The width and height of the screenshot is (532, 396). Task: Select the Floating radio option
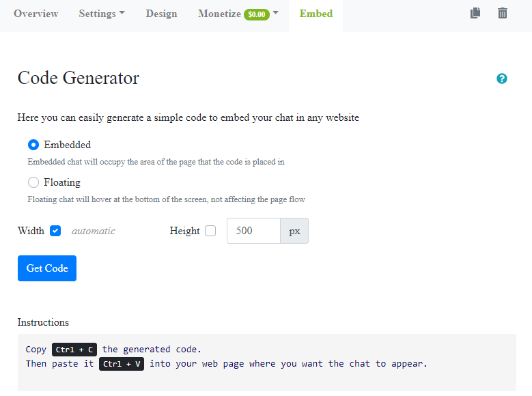(x=33, y=182)
